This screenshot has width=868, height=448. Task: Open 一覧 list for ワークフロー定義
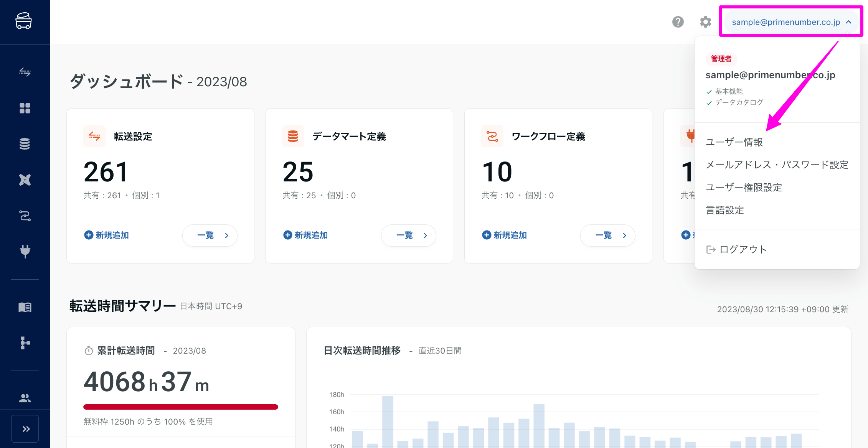pyautogui.click(x=608, y=235)
